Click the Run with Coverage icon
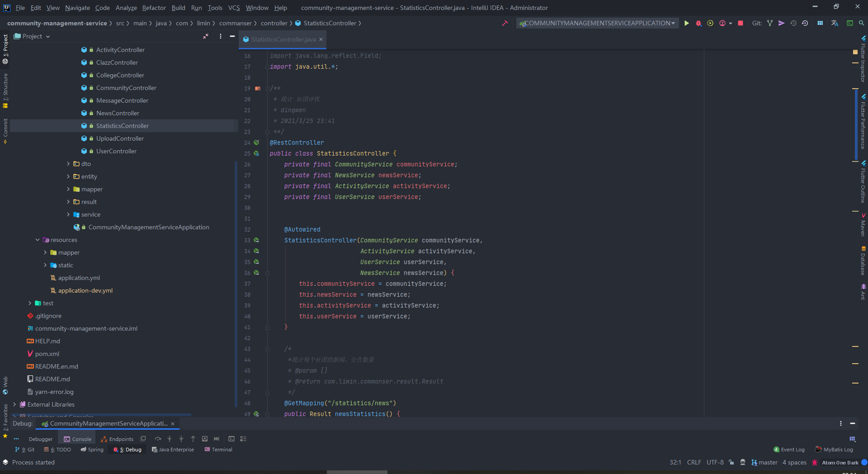This screenshot has width=868, height=474. [x=710, y=23]
